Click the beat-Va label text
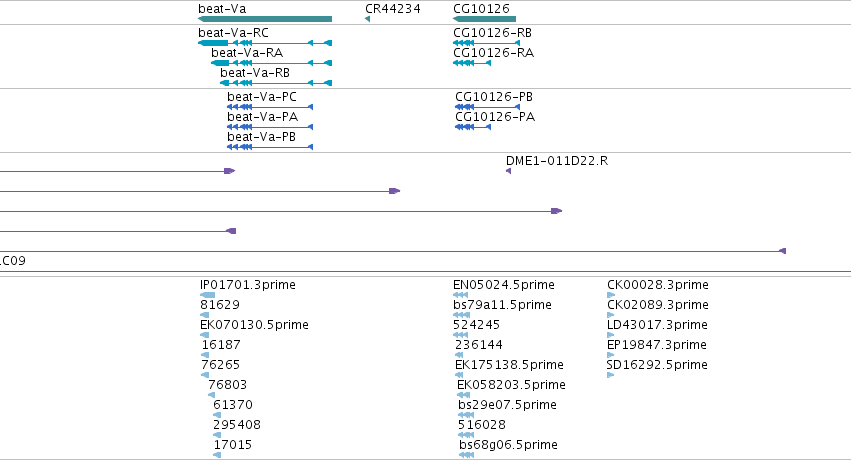This screenshot has height=460, width=851. tap(222, 9)
